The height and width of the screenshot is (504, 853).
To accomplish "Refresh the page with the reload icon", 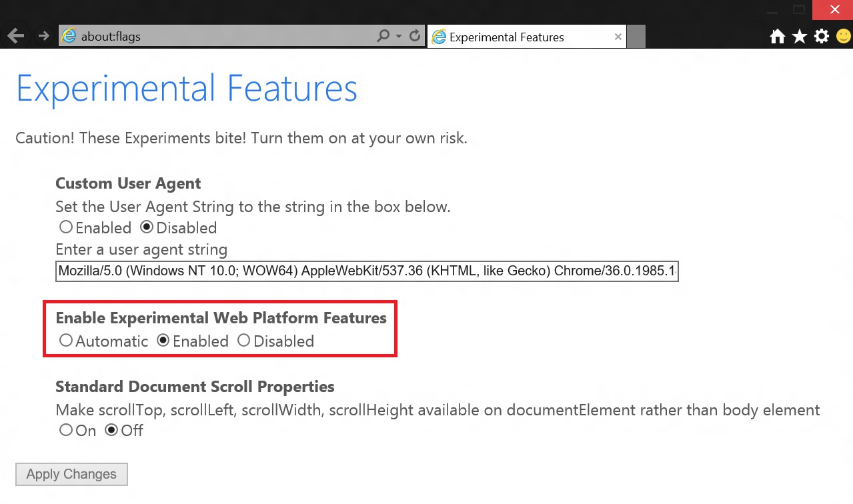I will (415, 36).
